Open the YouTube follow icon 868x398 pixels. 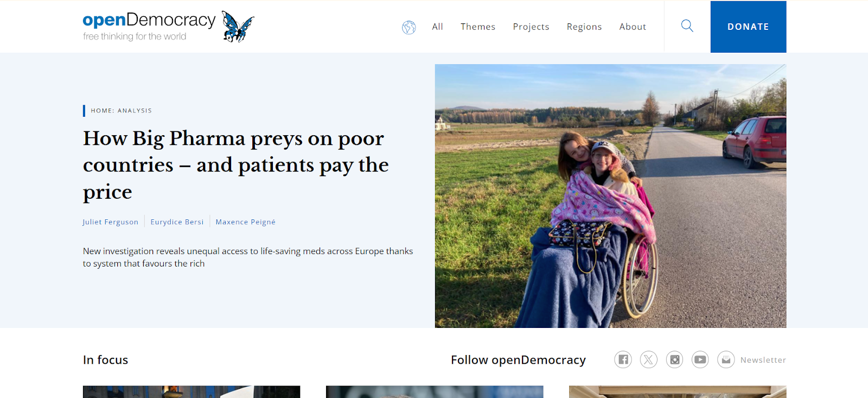click(700, 359)
